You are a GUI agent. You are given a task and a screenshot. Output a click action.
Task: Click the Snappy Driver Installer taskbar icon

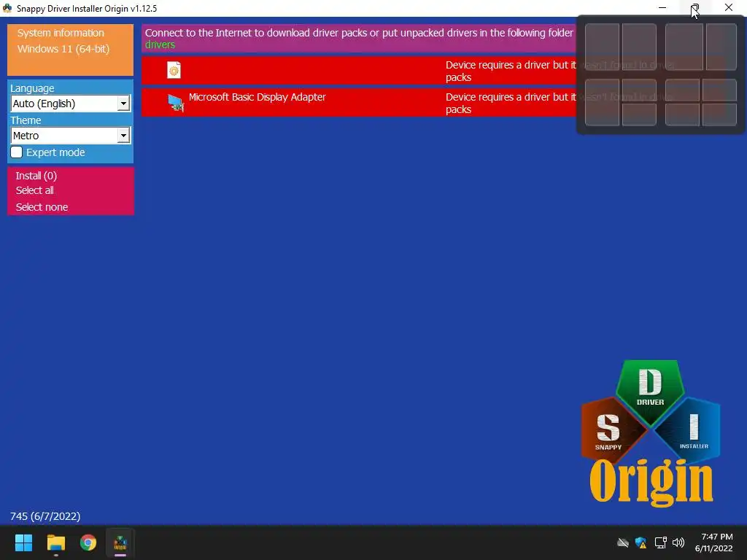click(120, 542)
